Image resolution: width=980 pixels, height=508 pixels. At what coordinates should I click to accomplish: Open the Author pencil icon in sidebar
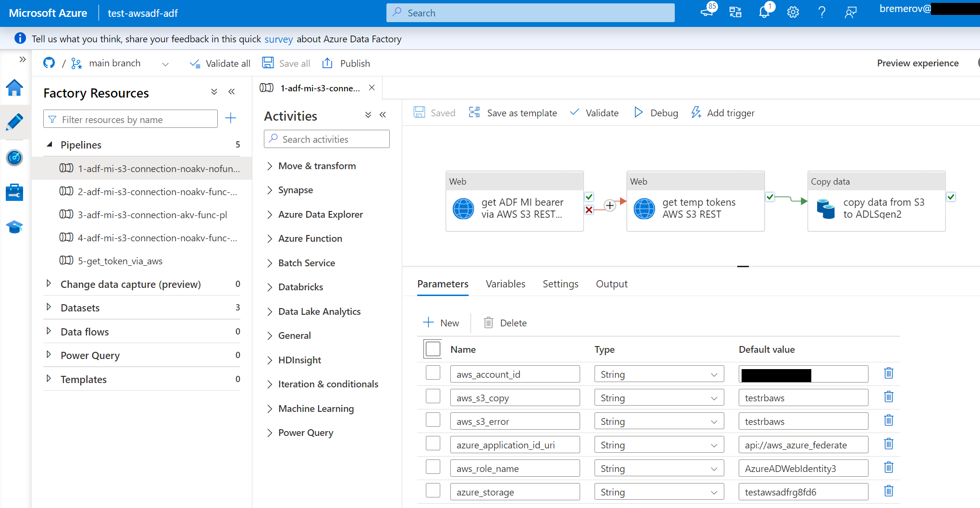14,122
